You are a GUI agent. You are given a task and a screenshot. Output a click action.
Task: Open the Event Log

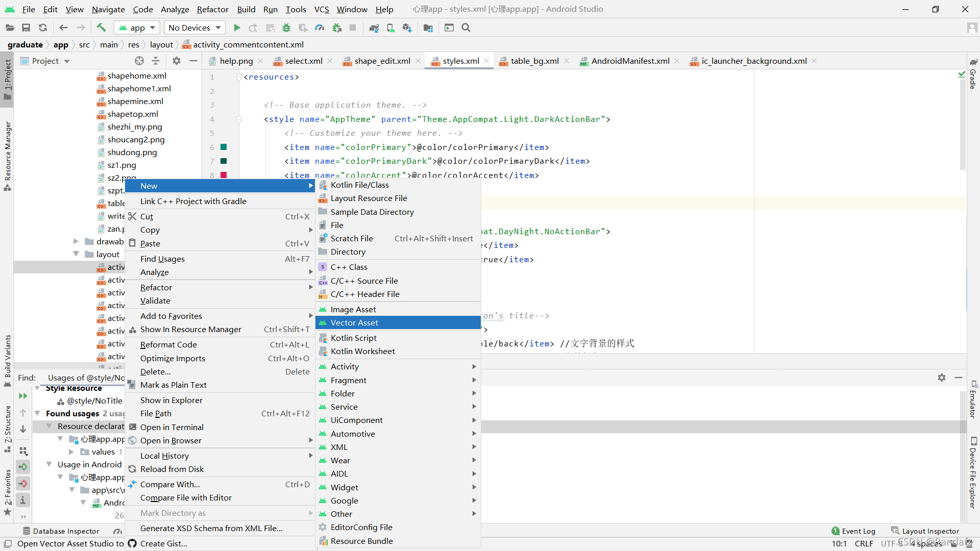[x=853, y=531]
